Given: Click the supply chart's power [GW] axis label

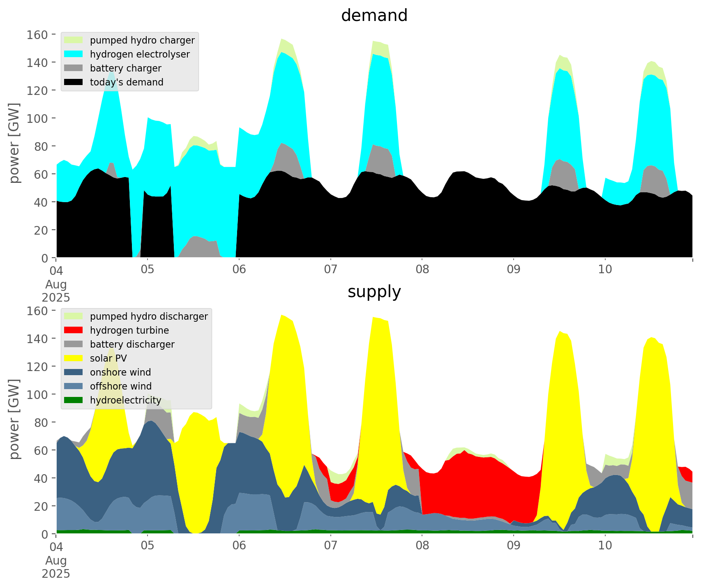Looking at the screenshot, I should pyautogui.click(x=14, y=419).
